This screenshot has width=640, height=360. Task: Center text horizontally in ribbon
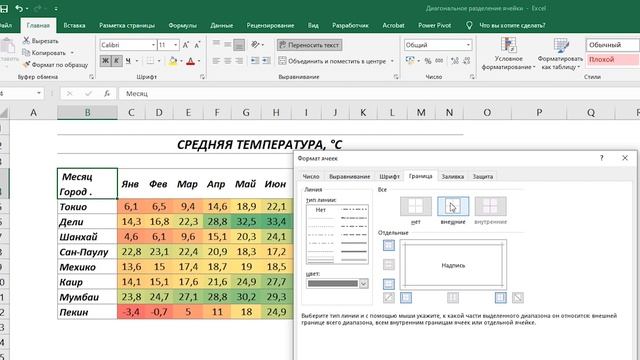228,61
